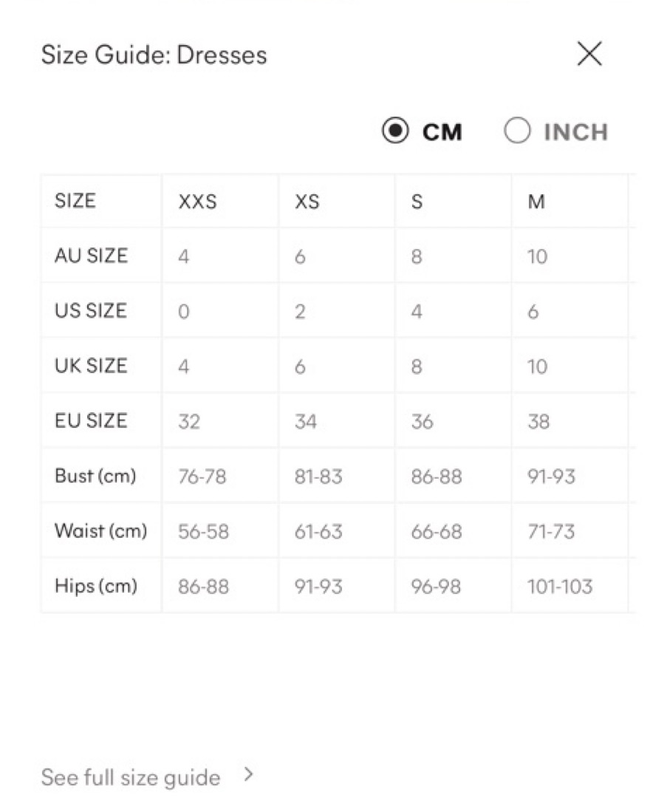
Task: Click the Size Guide: Dresses heading
Action: click(x=154, y=55)
